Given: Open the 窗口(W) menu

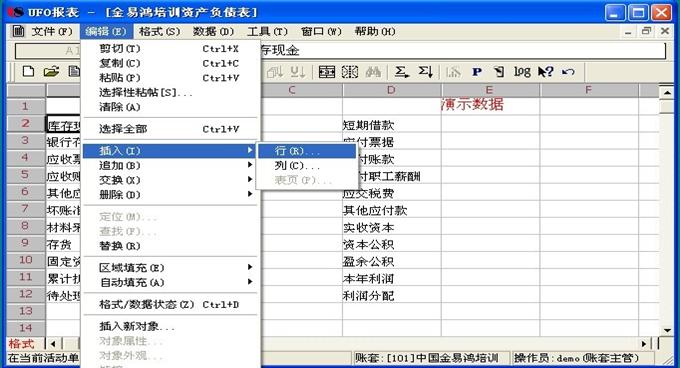Looking at the screenshot, I should click(321, 32).
